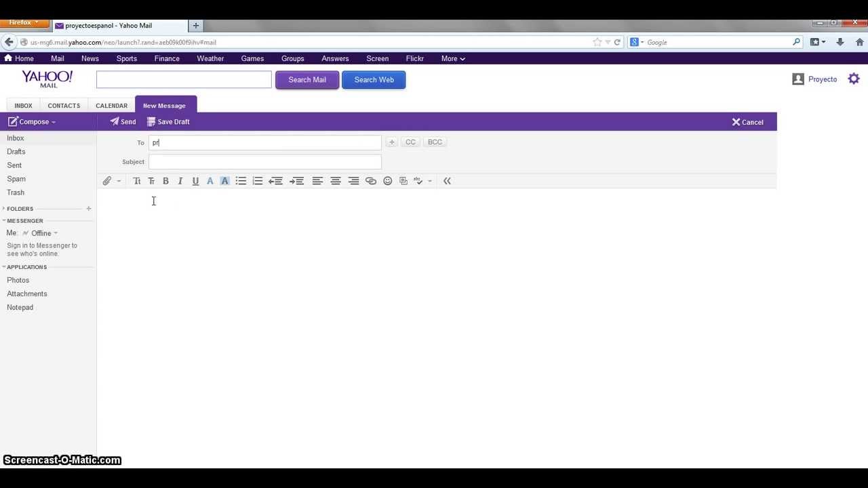
Task: Open Photos application
Action: click(18, 281)
